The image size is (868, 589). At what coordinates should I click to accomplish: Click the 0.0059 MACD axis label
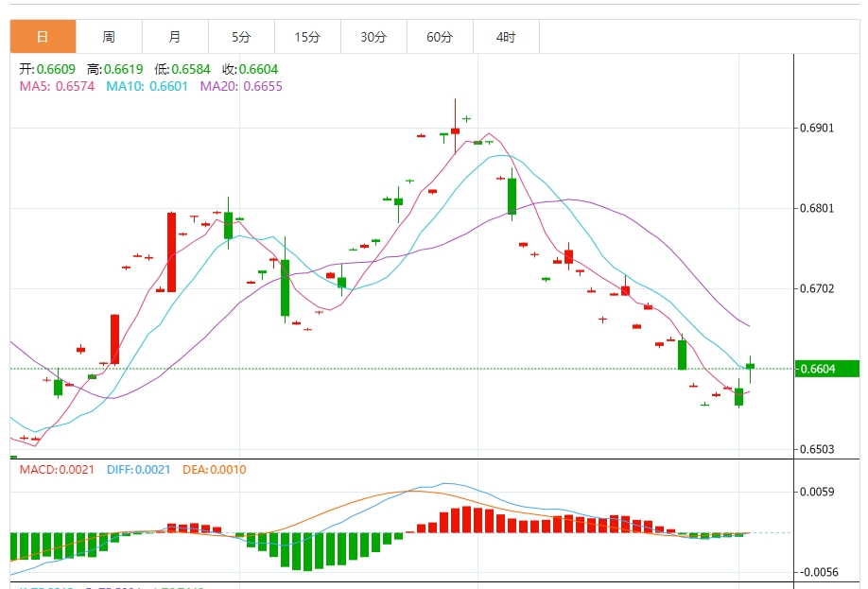coord(817,492)
